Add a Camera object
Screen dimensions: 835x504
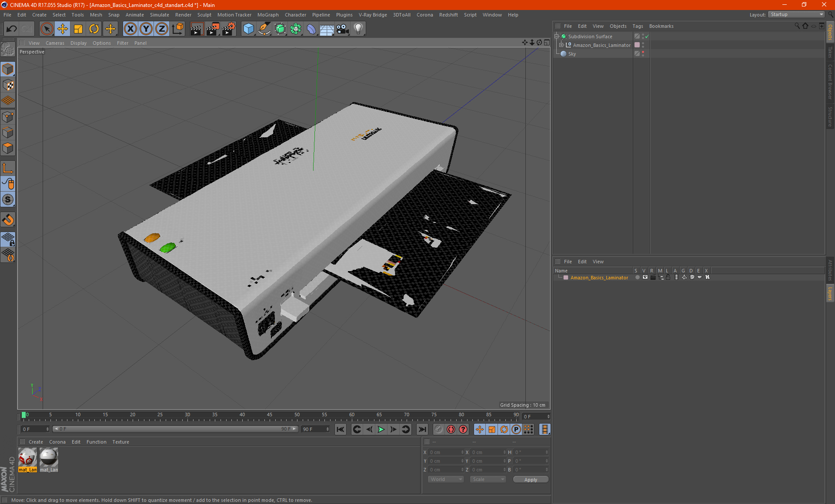(343, 29)
